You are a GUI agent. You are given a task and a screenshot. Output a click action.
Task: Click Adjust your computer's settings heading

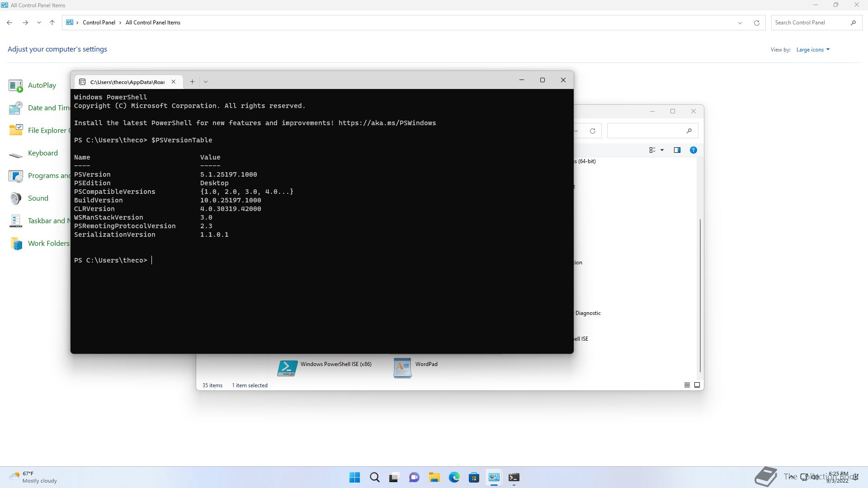coord(57,49)
